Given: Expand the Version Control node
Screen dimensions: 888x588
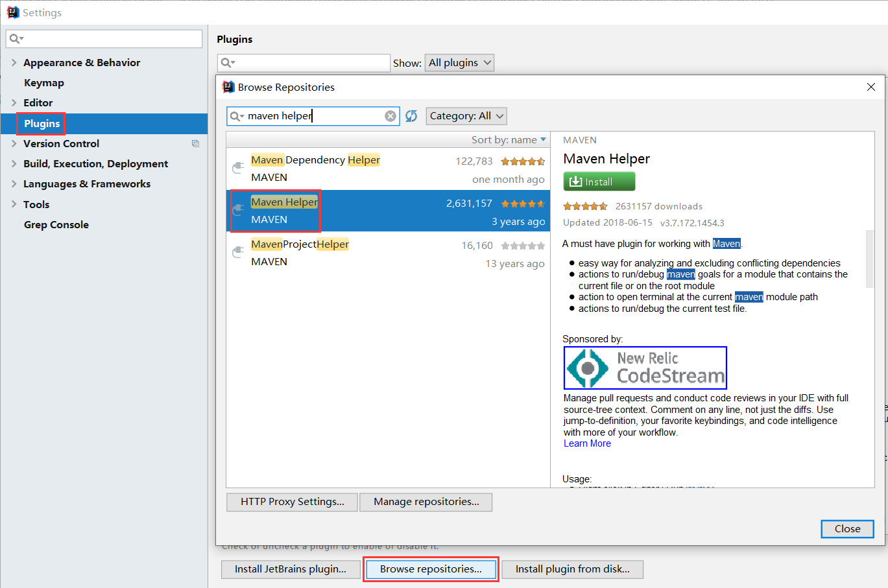Looking at the screenshot, I should tap(14, 143).
